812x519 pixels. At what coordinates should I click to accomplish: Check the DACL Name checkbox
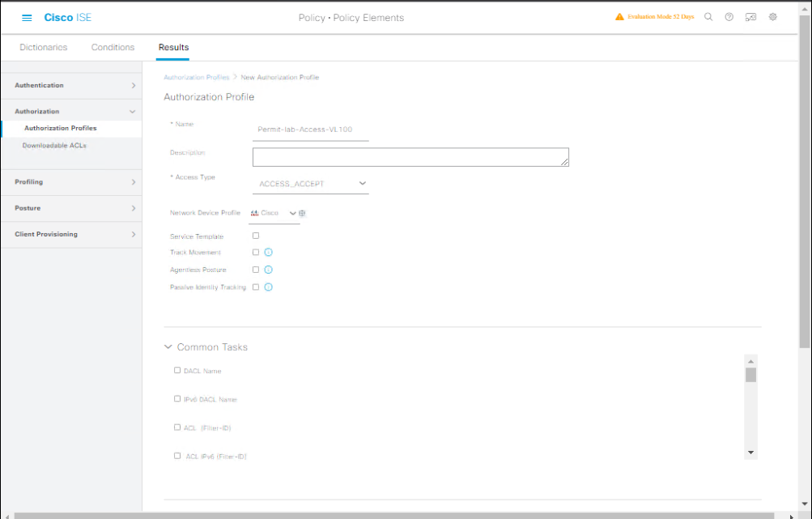coord(177,370)
